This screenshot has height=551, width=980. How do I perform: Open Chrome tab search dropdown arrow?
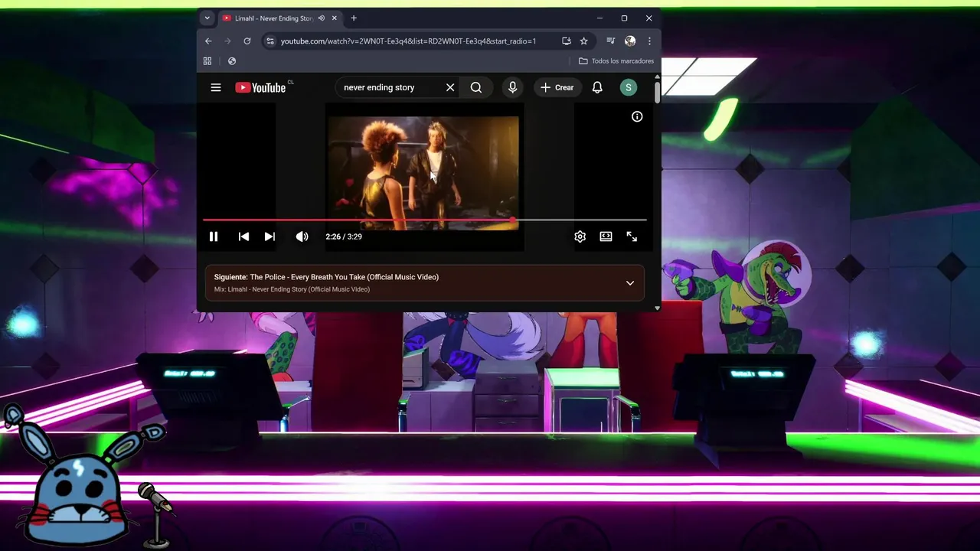(x=207, y=18)
